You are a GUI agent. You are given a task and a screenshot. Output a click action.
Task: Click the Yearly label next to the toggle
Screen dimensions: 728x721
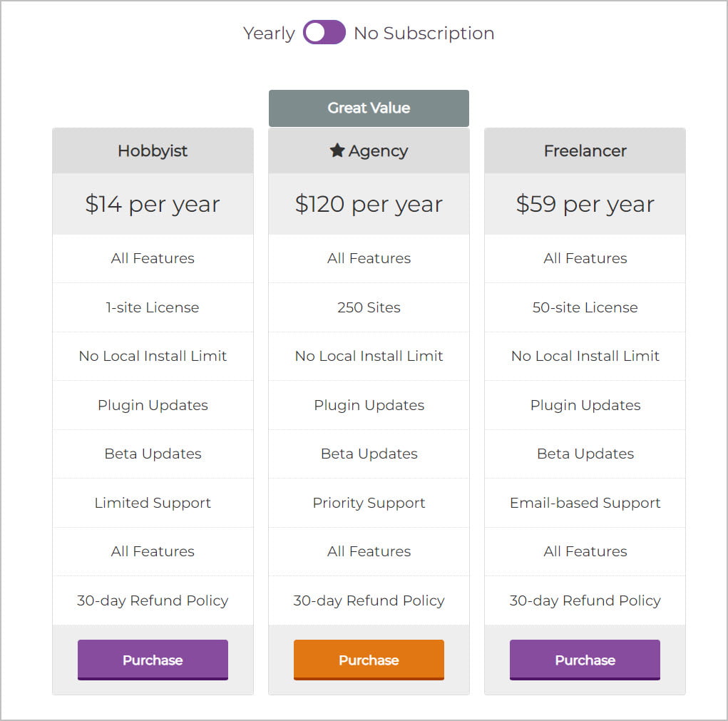tap(270, 33)
